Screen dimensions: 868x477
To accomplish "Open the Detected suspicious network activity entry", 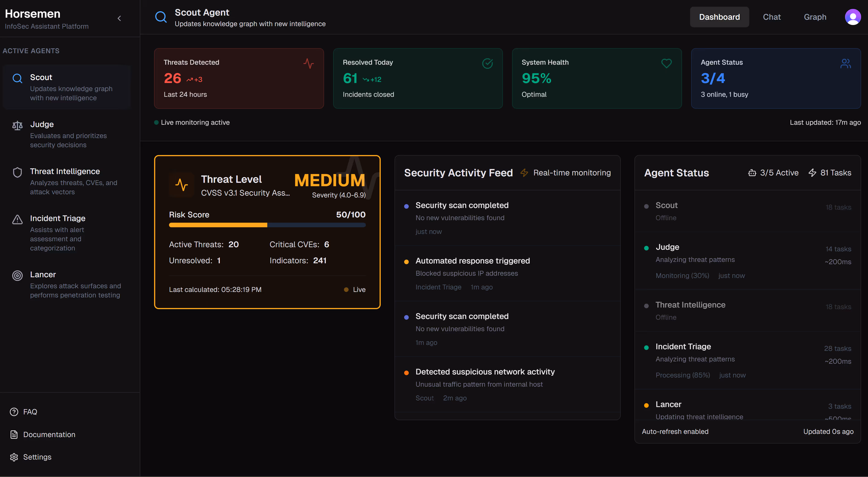I will [485, 372].
